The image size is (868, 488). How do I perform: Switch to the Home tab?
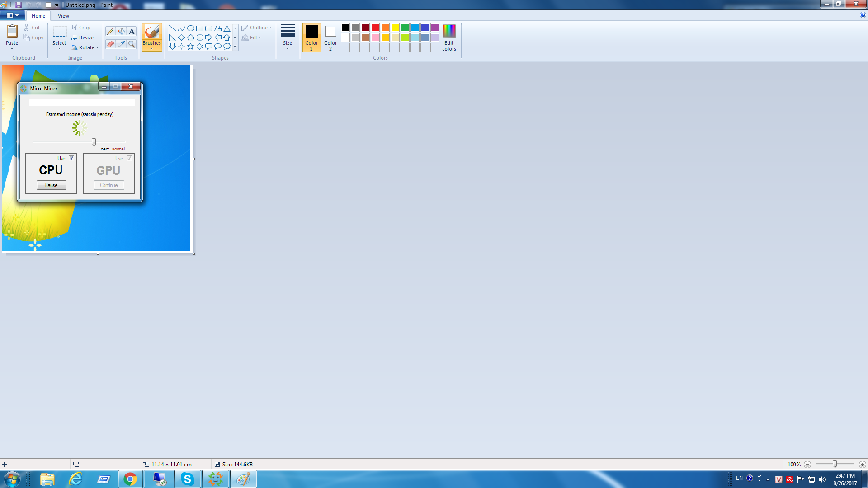click(38, 16)
